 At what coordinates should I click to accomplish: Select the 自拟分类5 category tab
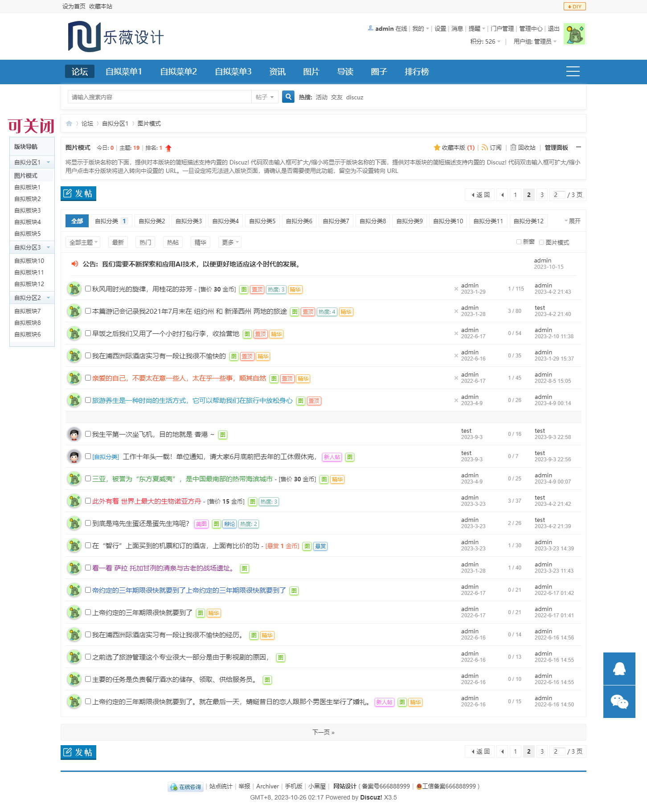[262, 221]
